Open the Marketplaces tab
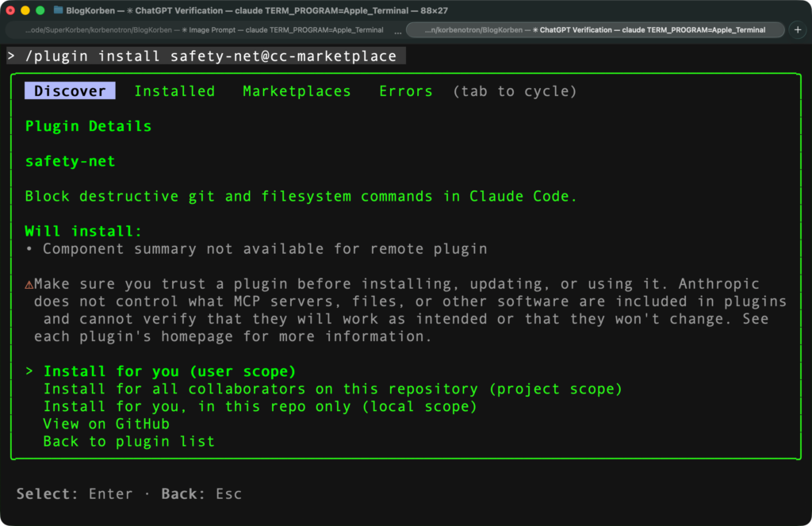The image size is (812, 526). point(297,91)
